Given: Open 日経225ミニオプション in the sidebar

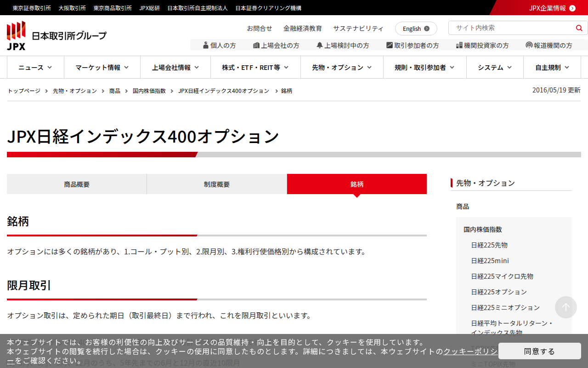Looking at the screenshot, I should (505, 307).
